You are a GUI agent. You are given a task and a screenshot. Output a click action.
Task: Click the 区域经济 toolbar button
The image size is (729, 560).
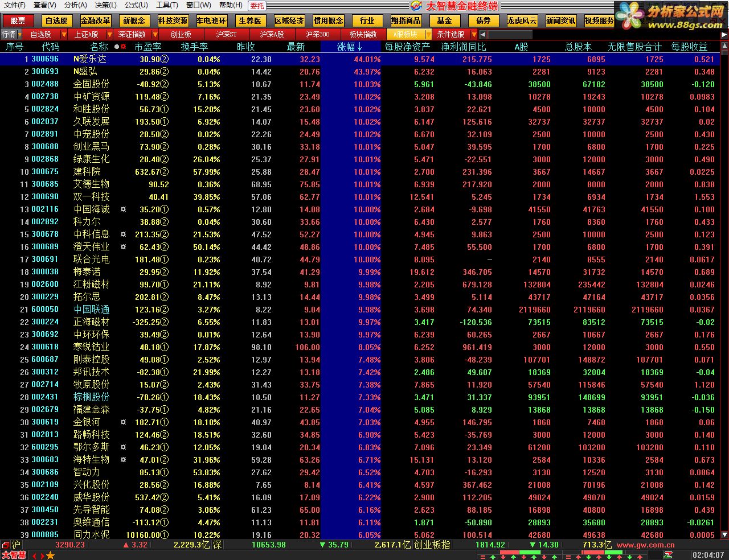(289, 20)
